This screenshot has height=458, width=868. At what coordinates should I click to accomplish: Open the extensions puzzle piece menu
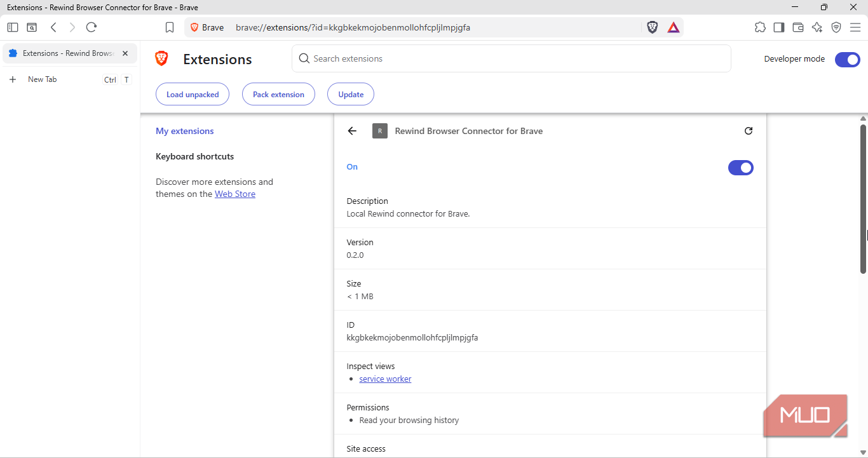(x=760, y=27)
